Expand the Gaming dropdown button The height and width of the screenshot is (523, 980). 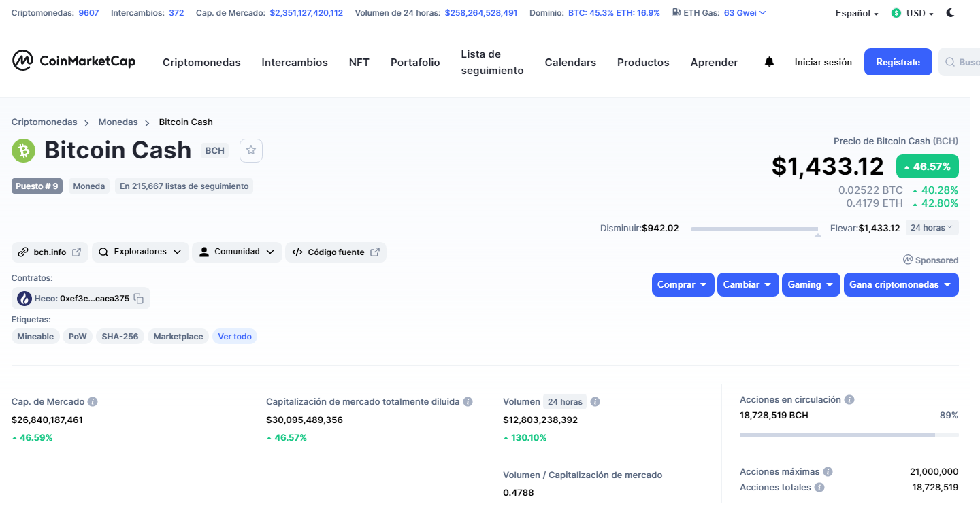pyautogui.click(x=811, y=284)
